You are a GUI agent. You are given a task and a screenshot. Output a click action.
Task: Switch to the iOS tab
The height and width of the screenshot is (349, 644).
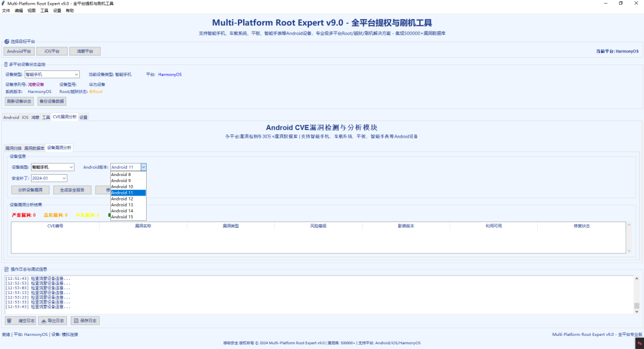25,117
